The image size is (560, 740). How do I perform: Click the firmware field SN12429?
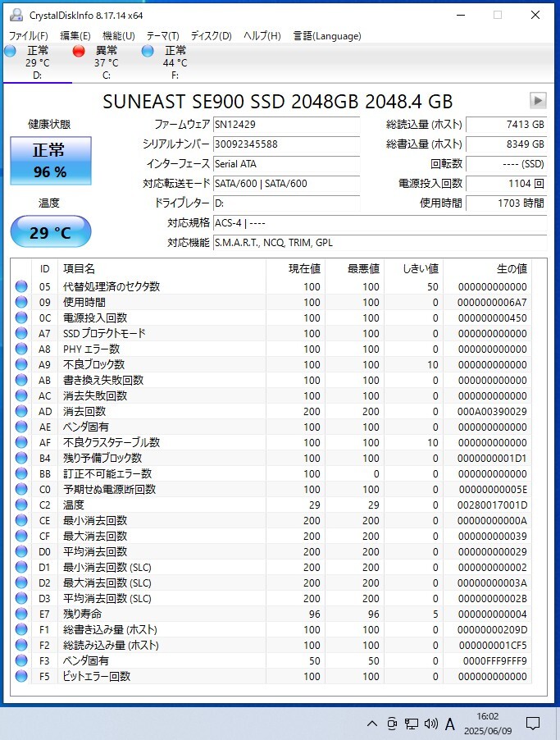(286, 125)
